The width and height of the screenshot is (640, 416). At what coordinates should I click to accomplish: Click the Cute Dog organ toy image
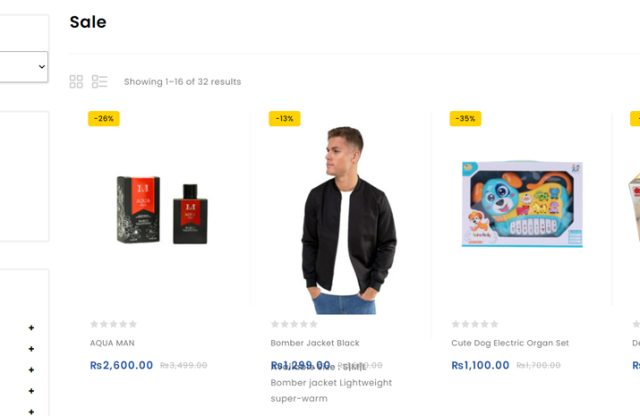pyautogui.click(x=521, y=203)
